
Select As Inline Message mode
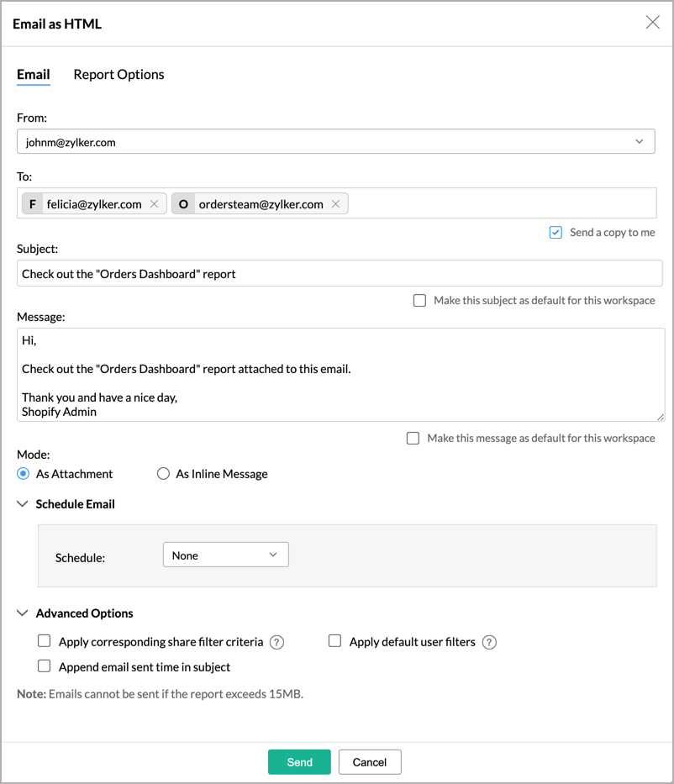point(163,473)
